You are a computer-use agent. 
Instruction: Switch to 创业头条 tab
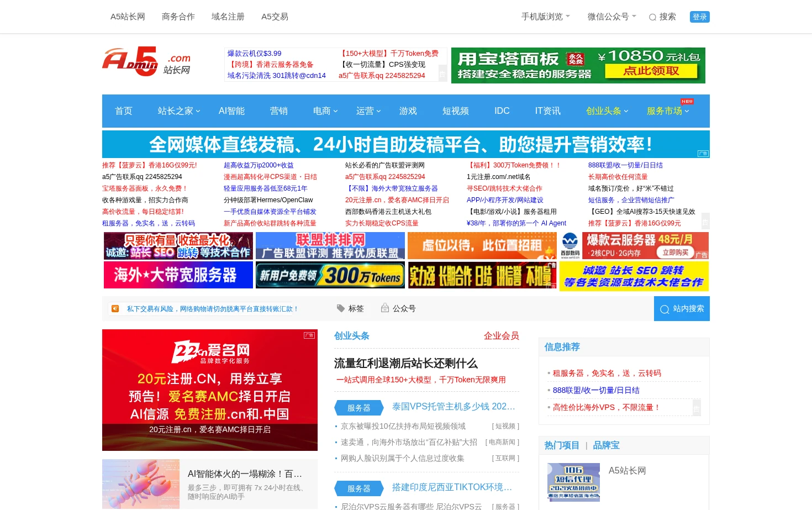(352, 336)
